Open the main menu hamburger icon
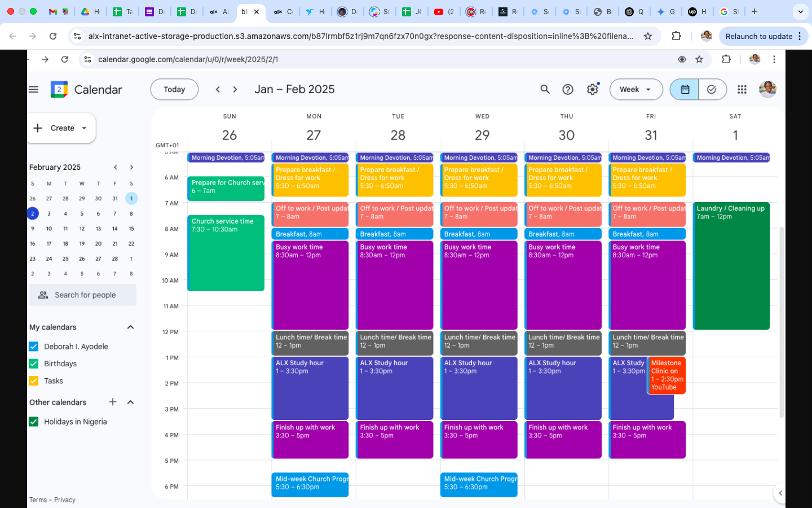The width and height of the screenshot is (812, 508). (34, 89)
